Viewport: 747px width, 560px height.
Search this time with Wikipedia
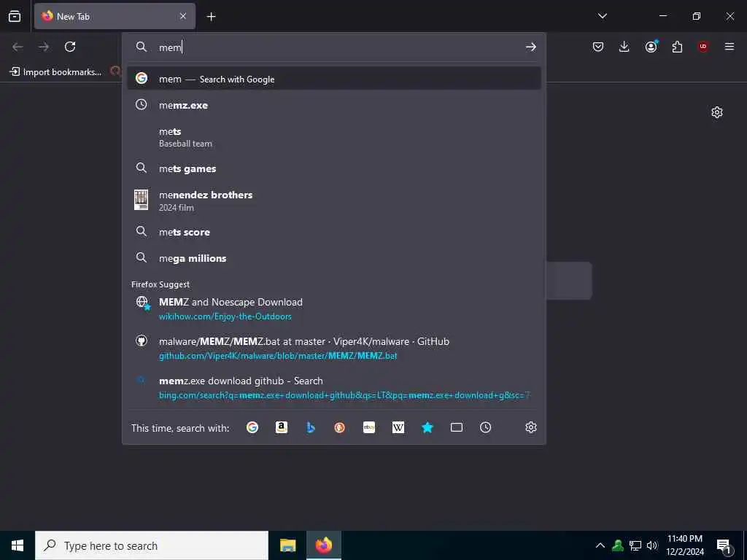pos(398,427)
